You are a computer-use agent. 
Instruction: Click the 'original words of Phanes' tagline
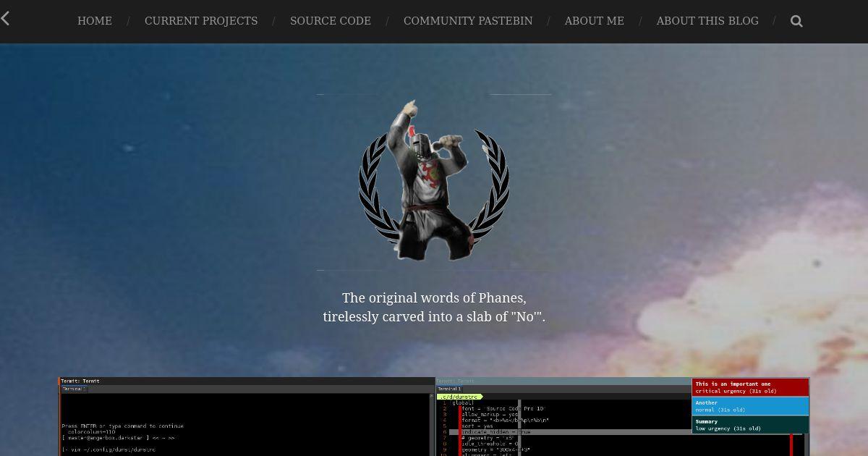(434, 298)
